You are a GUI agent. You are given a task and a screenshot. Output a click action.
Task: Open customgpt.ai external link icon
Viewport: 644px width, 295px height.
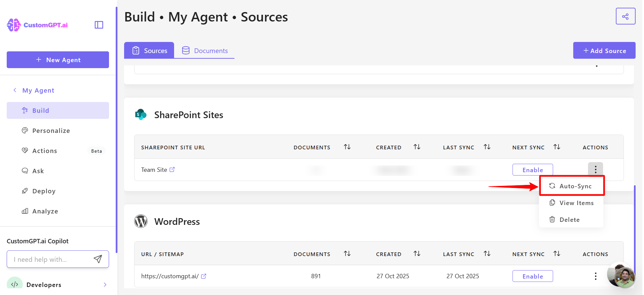(204, 276)
